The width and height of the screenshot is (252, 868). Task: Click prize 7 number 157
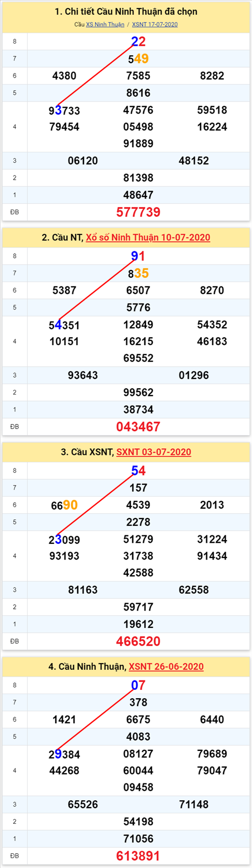pos(138,488)
